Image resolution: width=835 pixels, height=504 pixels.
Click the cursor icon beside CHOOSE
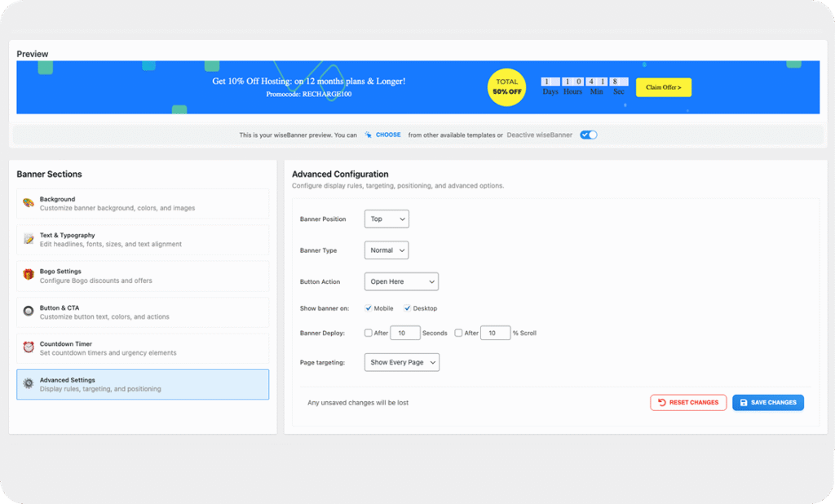tap(369, 135)
